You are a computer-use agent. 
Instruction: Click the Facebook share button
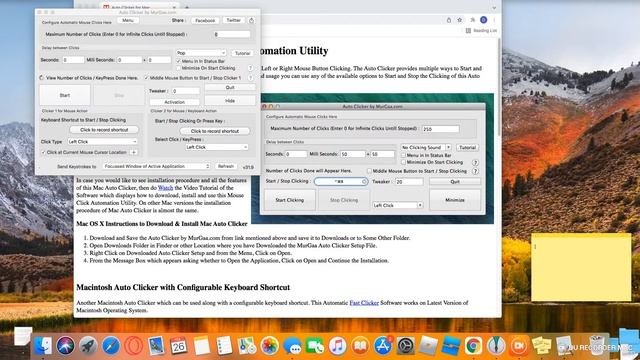click(x=205, y=20)
